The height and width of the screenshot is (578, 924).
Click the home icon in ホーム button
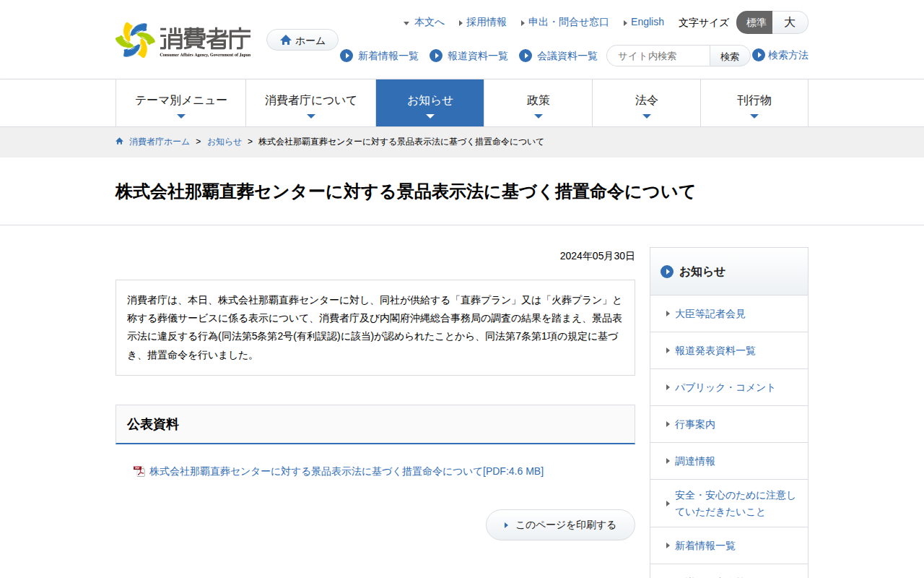286,40
